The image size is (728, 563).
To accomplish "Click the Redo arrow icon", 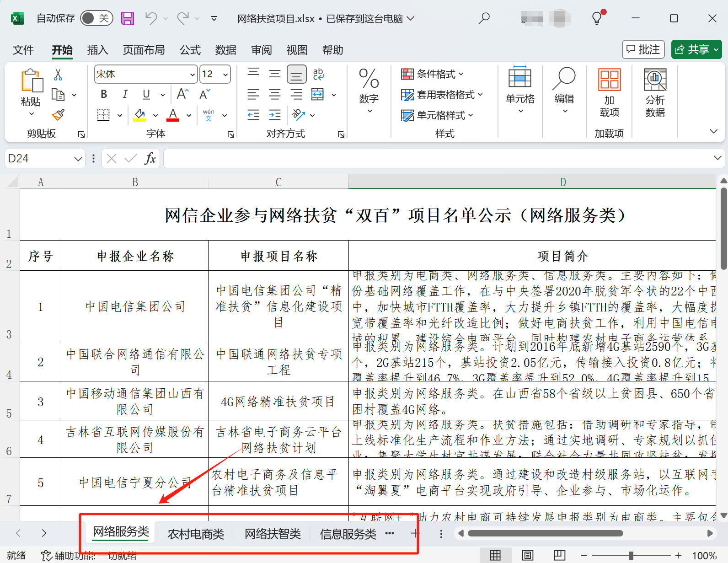I will (x=183, y=18).
